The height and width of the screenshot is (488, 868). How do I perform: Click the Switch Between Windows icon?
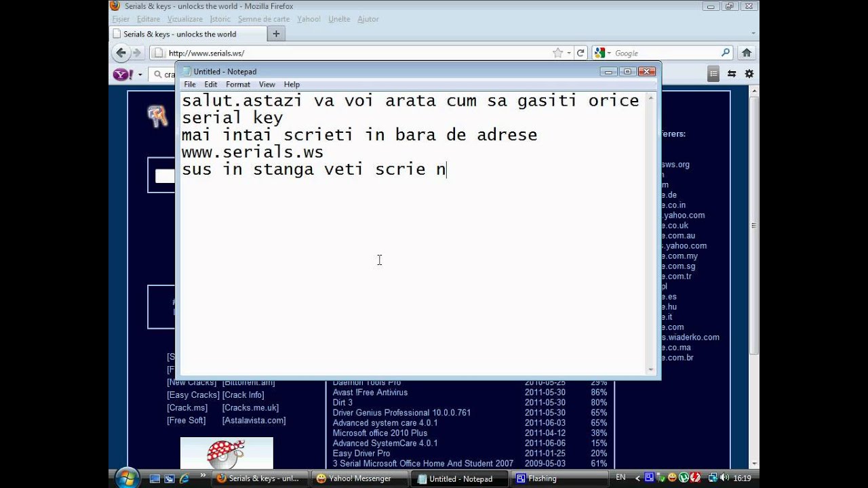170,479
